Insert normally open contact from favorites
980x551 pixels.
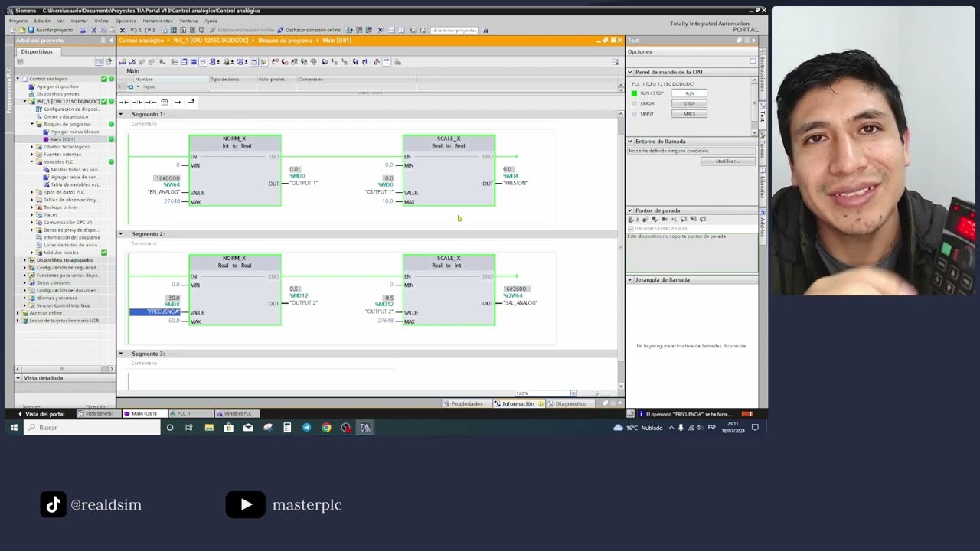(x=124, y=102)
